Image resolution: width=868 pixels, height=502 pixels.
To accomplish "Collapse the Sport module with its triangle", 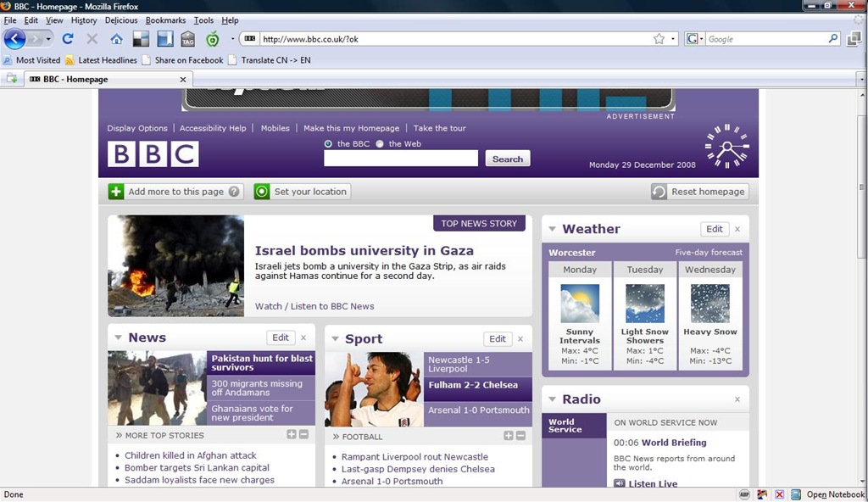I will [335, 338].
